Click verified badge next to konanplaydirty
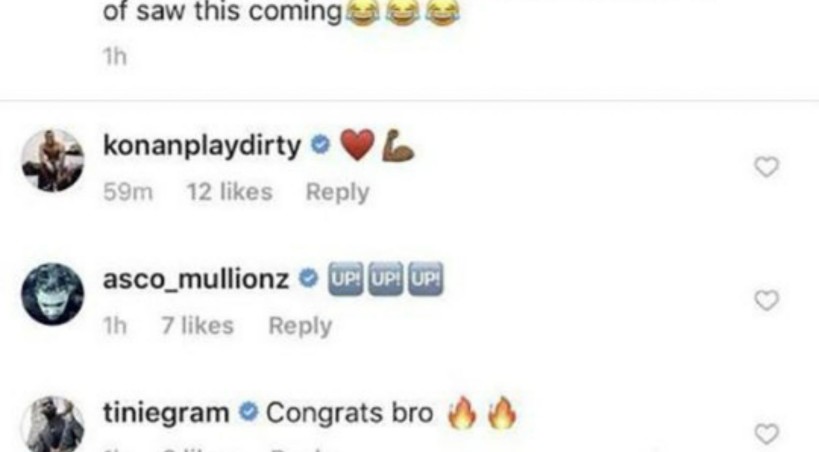 pos(320,145)
